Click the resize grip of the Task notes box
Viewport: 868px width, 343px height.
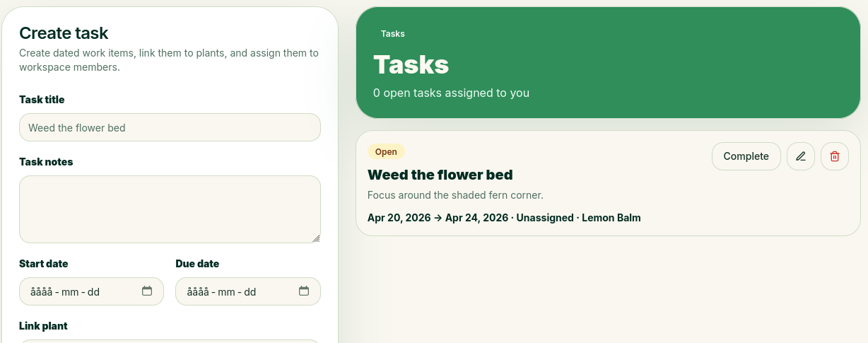(316, 238)
